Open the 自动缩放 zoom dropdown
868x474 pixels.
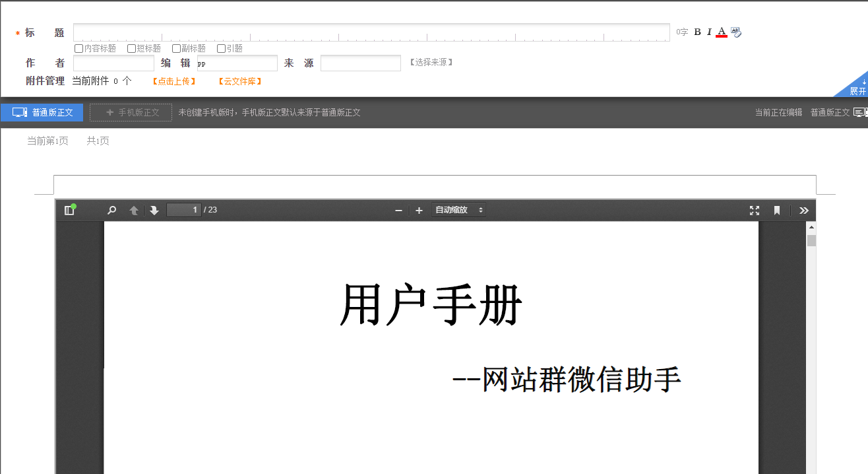[458, 210]
